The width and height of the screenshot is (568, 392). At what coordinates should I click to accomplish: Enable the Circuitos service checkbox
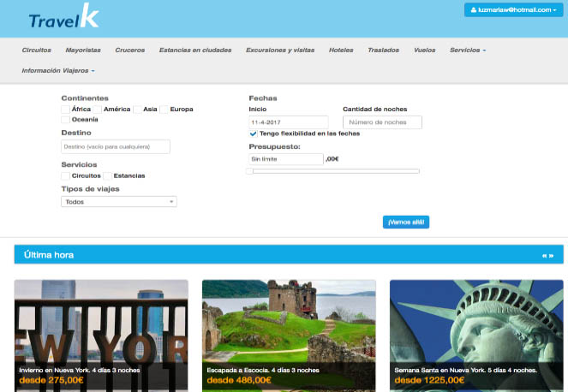click(x=66, y=175)
